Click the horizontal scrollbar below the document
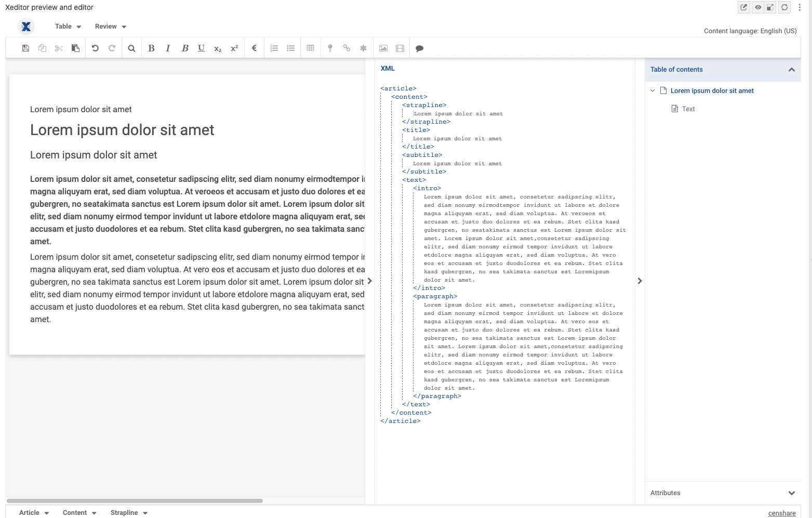Viewport: 812px width, 518px height. (x=135, y=501)
